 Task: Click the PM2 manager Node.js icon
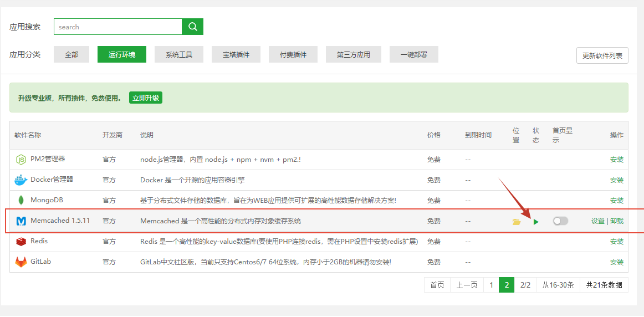pos(21,160)
